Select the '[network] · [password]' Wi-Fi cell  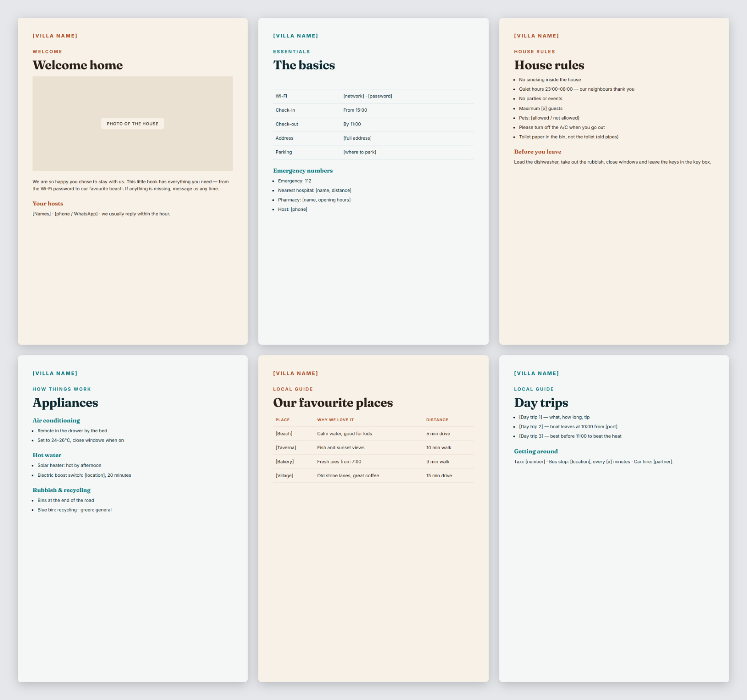click(x=368, y=96)
